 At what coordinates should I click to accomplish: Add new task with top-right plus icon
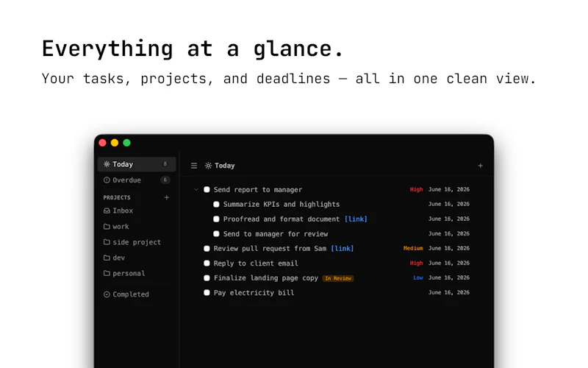[481, 166]
